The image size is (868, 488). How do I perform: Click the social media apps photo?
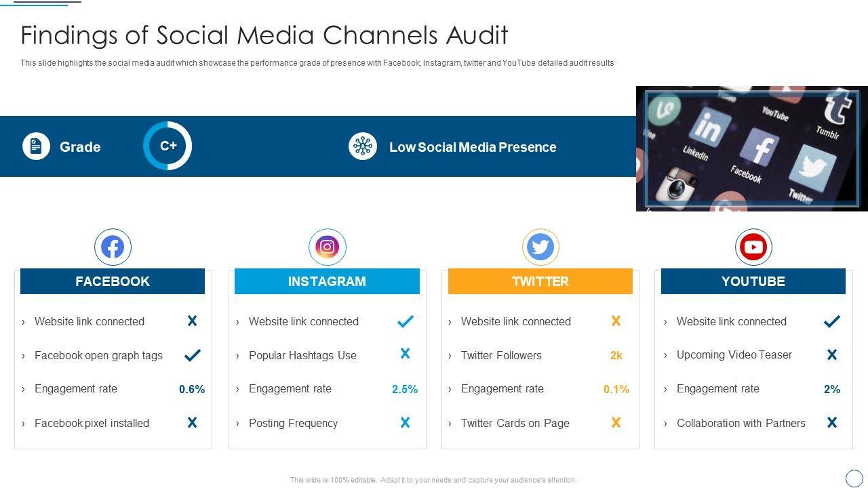(751, 148)
